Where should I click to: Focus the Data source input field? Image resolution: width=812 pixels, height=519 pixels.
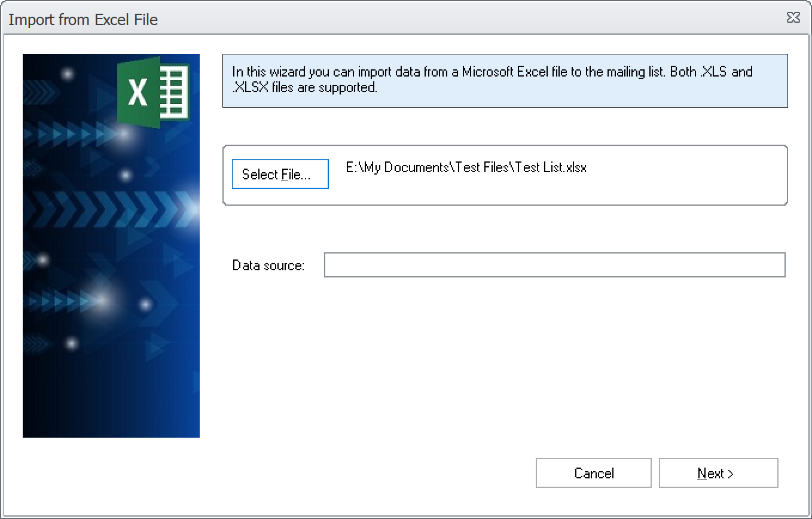click(x=554, y=265)
